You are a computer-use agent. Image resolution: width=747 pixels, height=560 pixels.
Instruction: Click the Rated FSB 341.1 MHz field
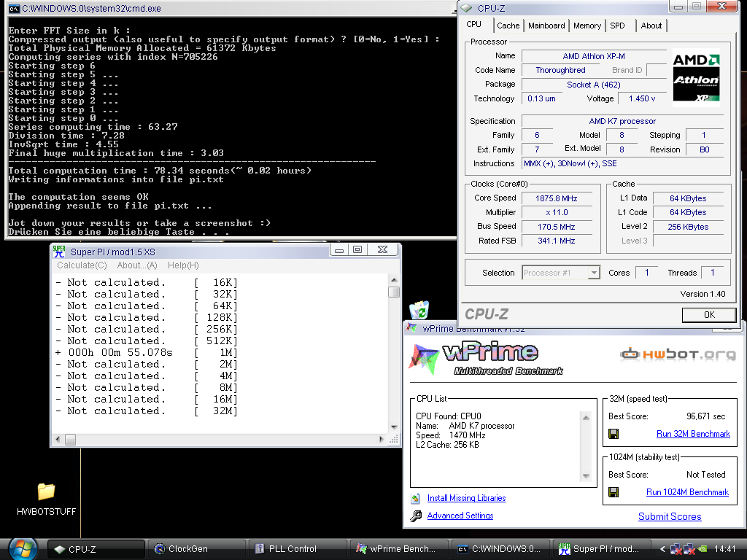click(x=557, y=241)
